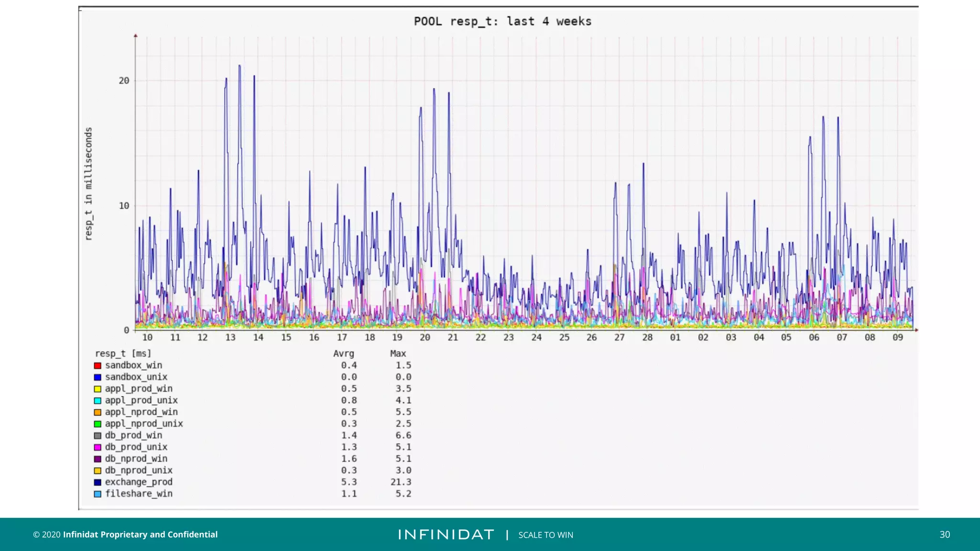The width and height of the screenshot is (980, 551).
Task: Click the gray db_prod_win legend swatch
Action: [x=98, y=436]
